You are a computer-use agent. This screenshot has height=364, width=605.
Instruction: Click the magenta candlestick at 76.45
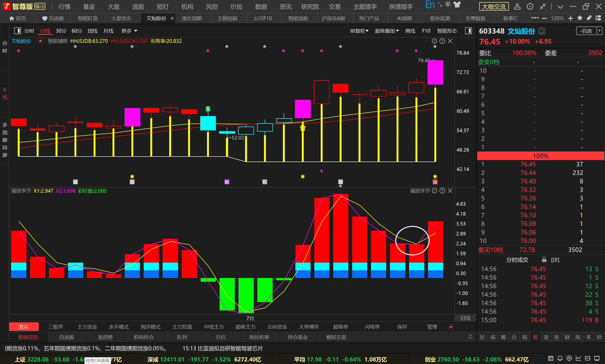(x=435, y=72)
